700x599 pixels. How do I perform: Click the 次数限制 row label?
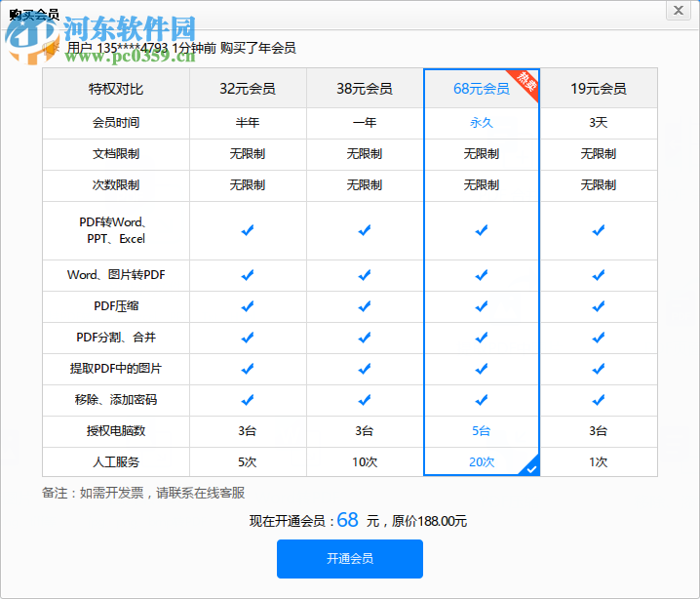pos(116,185)
